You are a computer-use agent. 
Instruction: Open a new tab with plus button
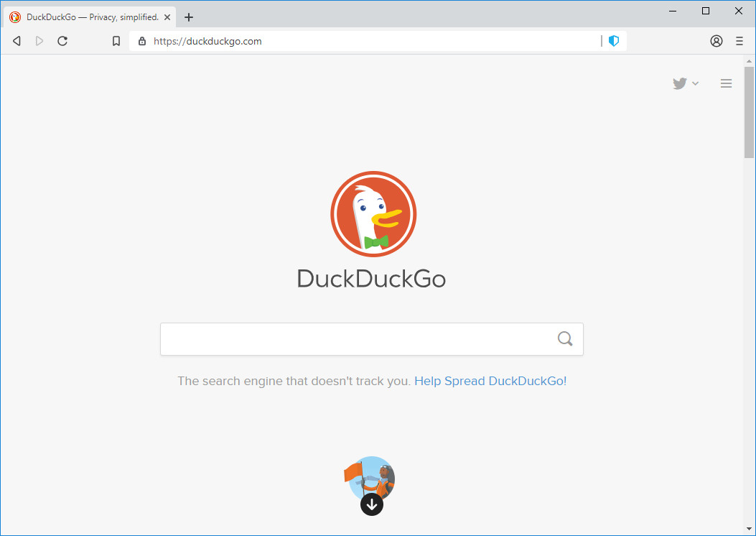click(x=189, y=17)
